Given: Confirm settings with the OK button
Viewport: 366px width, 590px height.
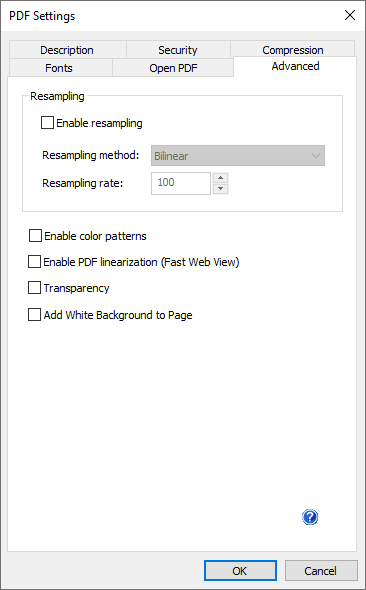Looking at the screenshot, I should 240,571.
